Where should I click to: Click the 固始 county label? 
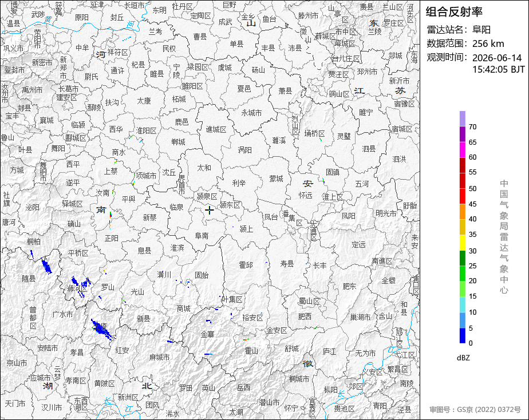point(202,275)
